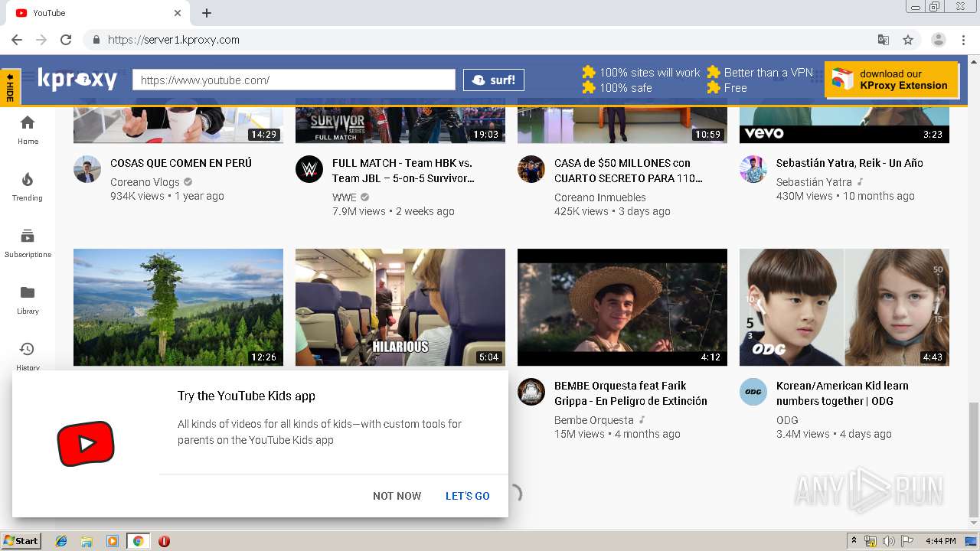Image resolution: width=980 pixels, height=551 pixels.
Task: Open the Chrome profile avatar
Action: pyautogui.click(x=939, y=40)
